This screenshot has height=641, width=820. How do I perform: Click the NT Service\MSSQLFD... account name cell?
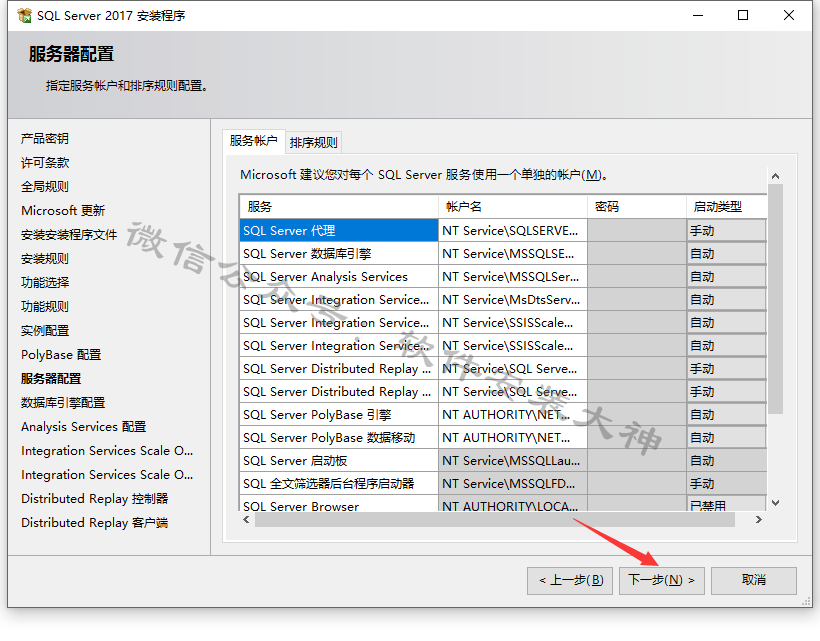(x=512, y=484)
